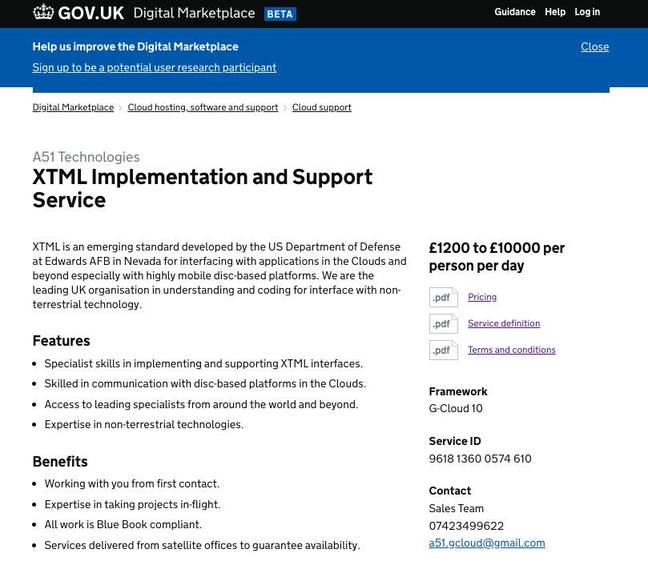Click the A51 Technologies supplier name
Screen dimensions: 648x569
(86, 157)
